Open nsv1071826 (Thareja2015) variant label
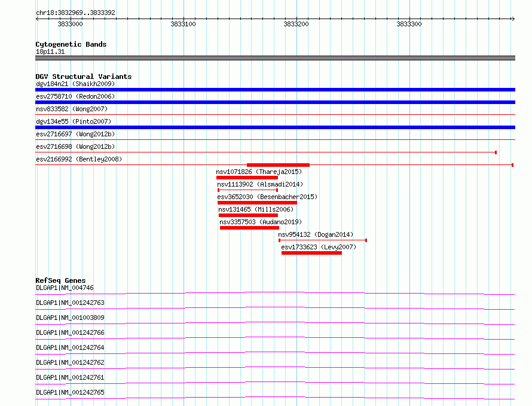Viewport: 532px width, 406px height. pyautogui.click(x=259, y=172)
